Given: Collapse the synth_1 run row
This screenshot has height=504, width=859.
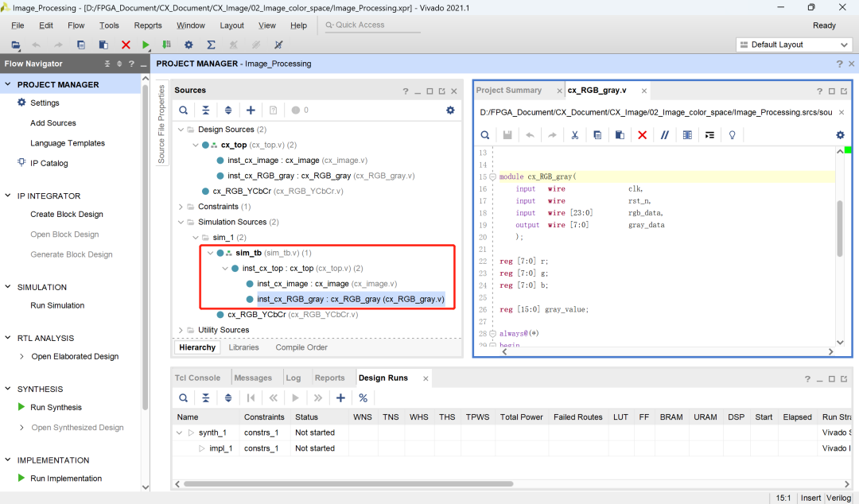Looking at the screenshot, I should pos(179,432).
